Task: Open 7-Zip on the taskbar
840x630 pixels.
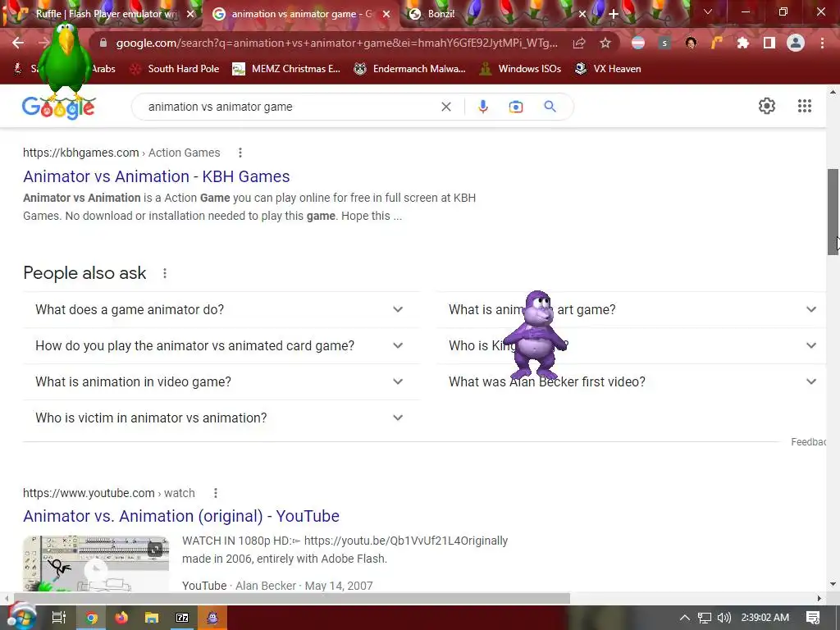Action: tap(182, 618)
